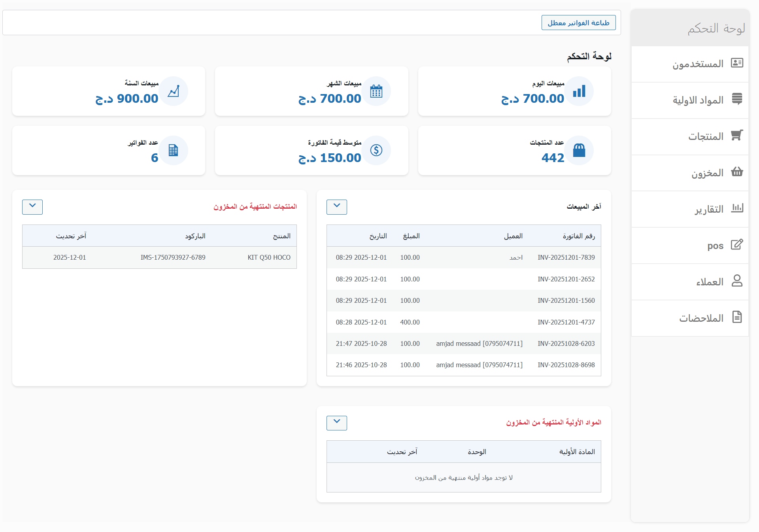
Task: Click the raw materials stack icon
Action: point(737,99)
